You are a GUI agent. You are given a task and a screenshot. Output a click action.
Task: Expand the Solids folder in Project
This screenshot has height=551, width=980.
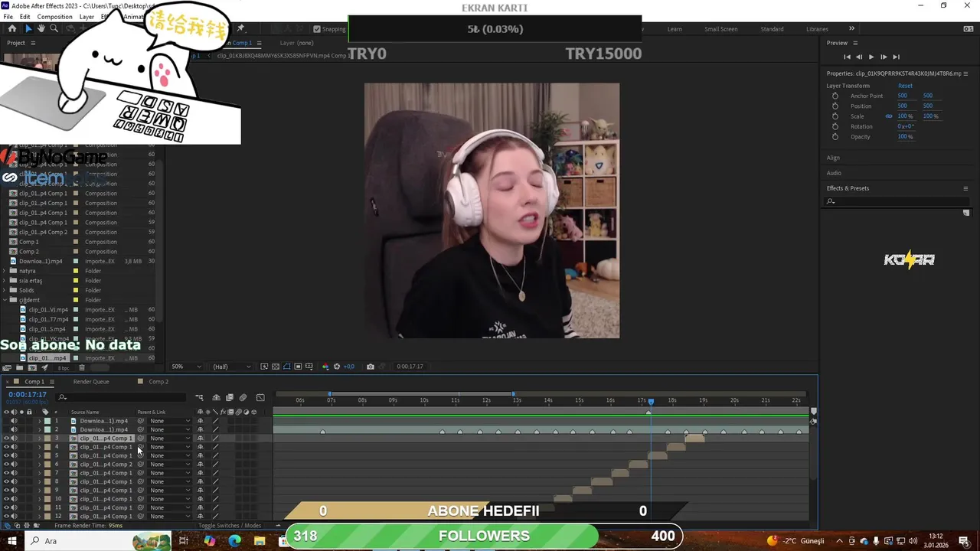[5, 290]
